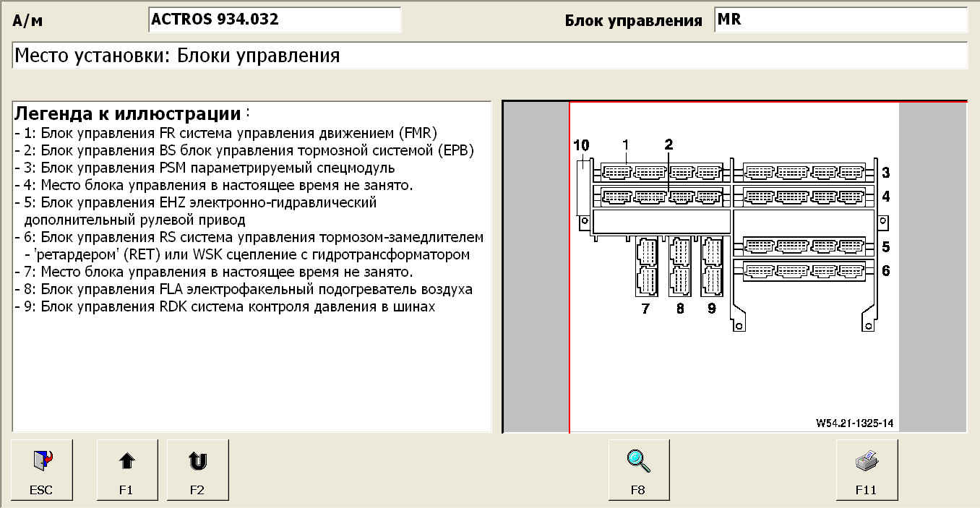Click the connector block above number 7

coord(646,266)
